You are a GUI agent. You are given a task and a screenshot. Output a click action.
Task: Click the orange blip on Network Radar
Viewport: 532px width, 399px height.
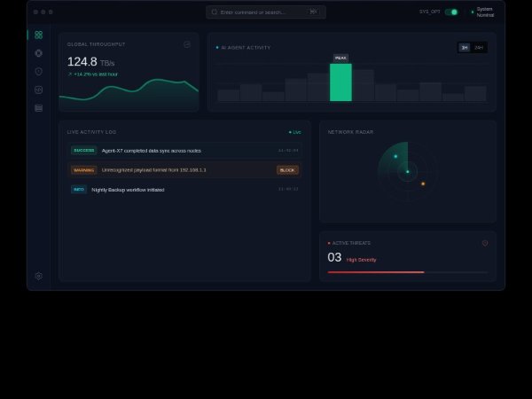tap(423, 184)
